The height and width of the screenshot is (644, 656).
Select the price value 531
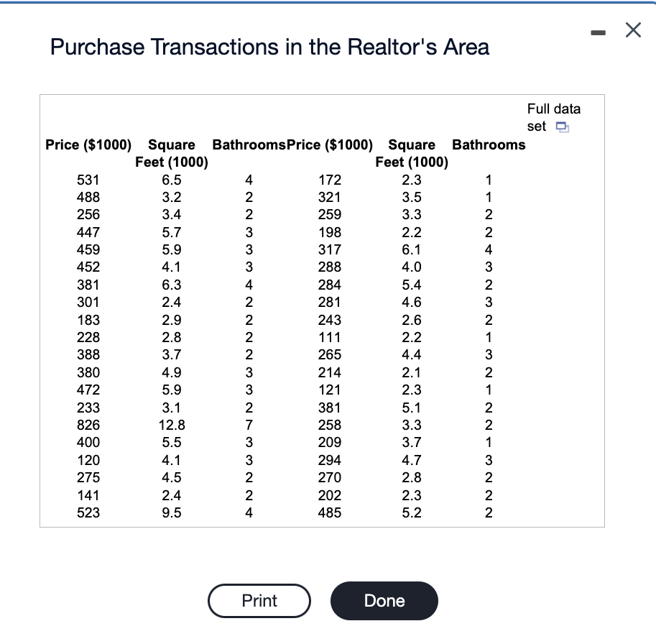[x=88, y=180]
